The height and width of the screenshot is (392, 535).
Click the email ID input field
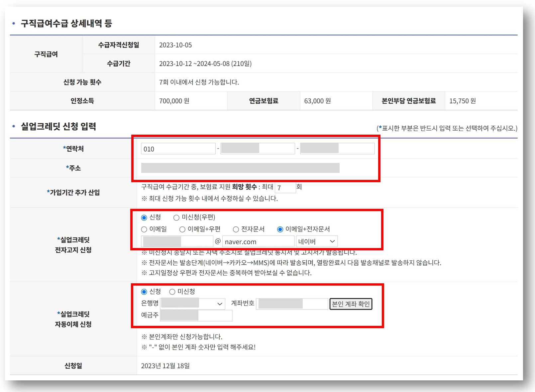click(177, 241)
